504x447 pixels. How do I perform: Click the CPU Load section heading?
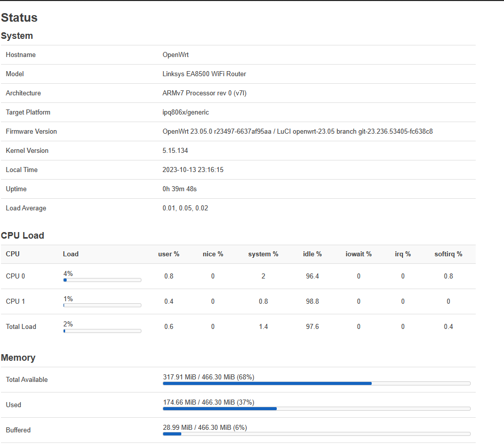tap(23, 236)
